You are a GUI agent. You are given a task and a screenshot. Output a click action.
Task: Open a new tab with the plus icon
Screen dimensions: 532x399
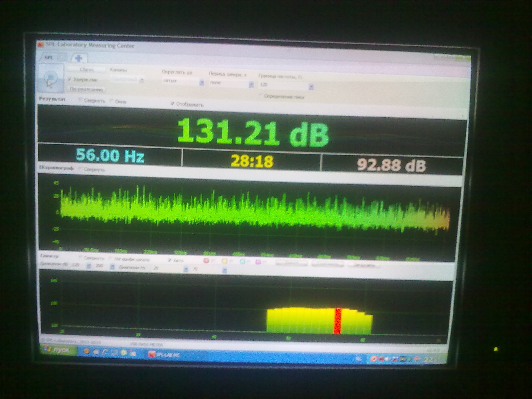click(x=79, y=58)
